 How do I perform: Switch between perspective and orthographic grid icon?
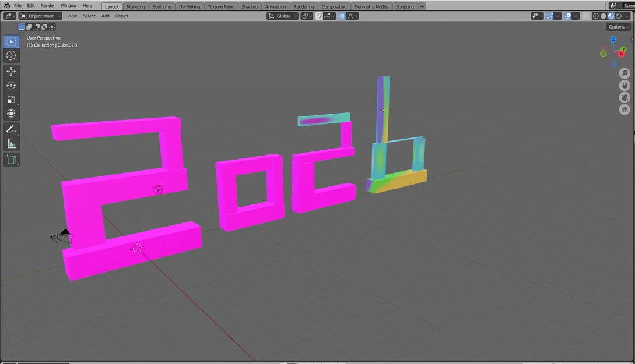(625, 109)
